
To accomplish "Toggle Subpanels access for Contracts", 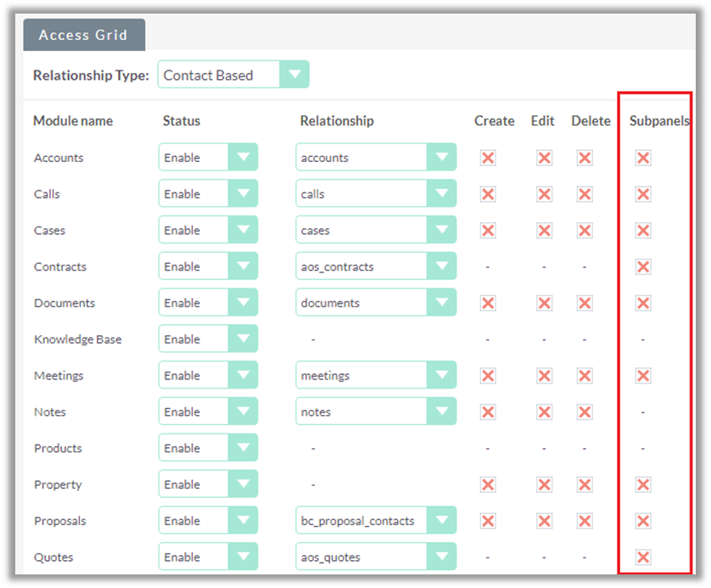I will point(643,267).
